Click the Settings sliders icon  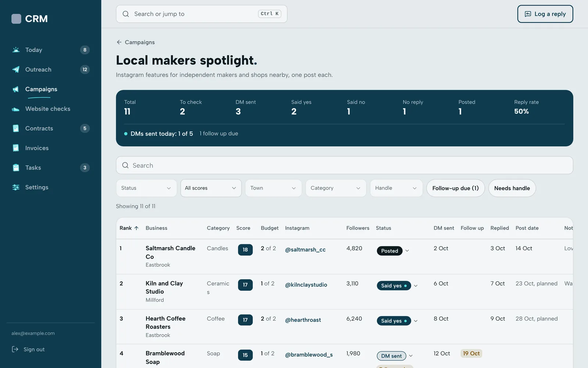click(x=16, y=187)
